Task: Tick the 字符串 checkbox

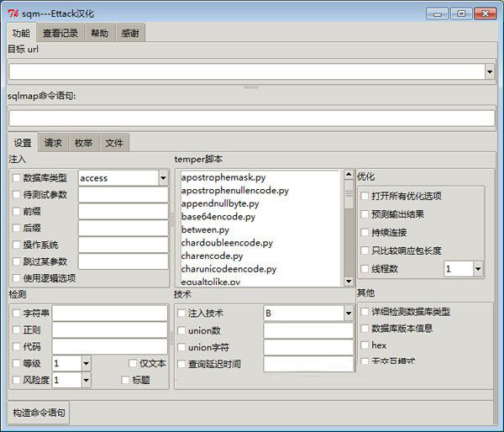Action: click(16, 313)
